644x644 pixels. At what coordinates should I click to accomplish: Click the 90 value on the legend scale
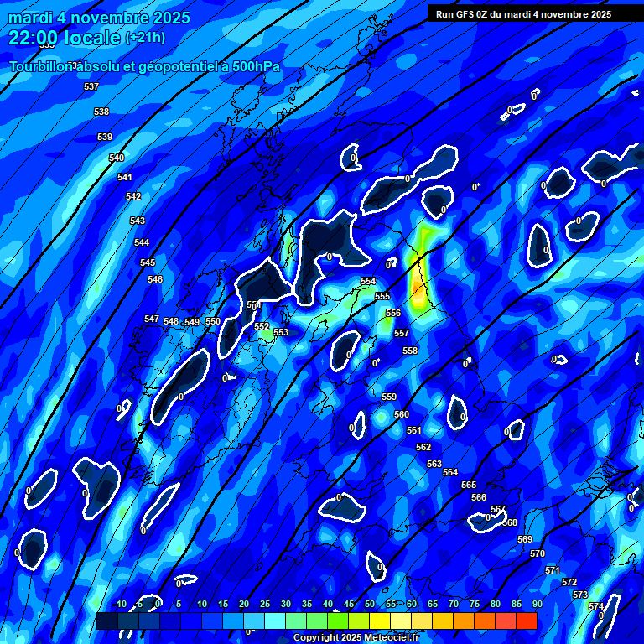pos(537,604)
